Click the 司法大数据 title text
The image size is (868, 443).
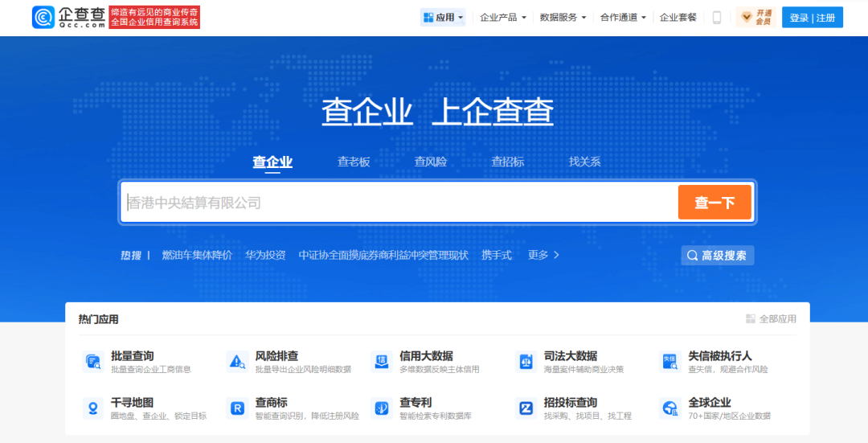click(x=571, y=355)
